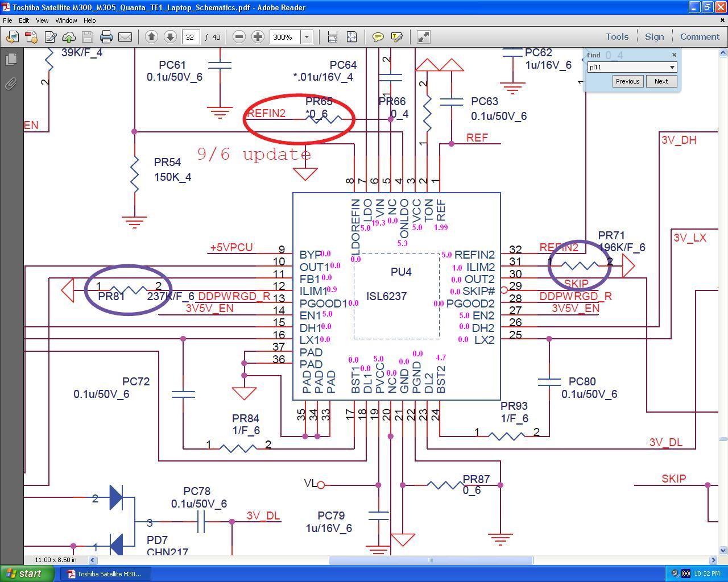The image size is (728, 582).
Task: Click the 9/6 update annotation text
Action: [254, 153]
